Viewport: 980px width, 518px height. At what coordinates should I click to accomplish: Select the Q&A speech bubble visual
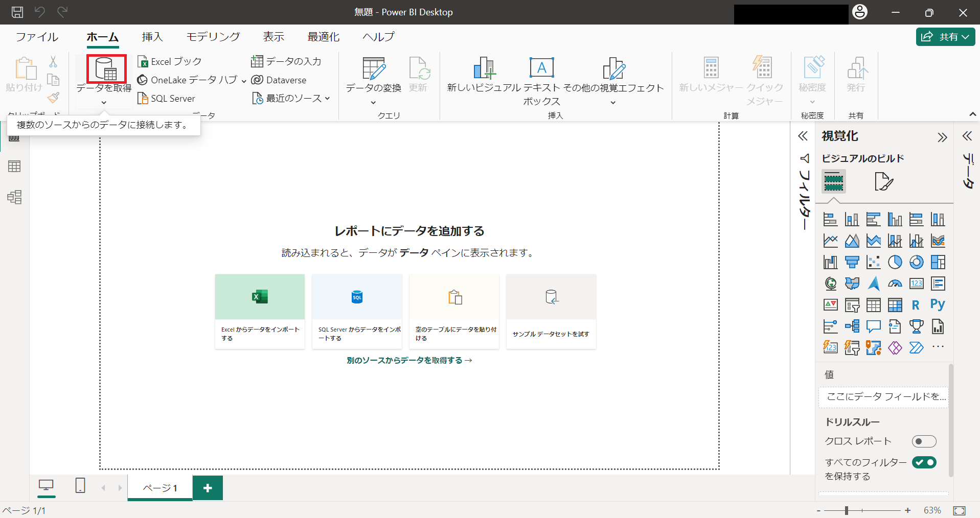[873, 326]
